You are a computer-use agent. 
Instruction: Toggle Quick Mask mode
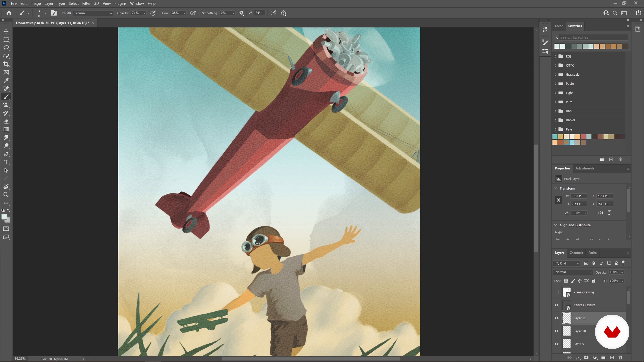pyautogui.click(x=6, y=229)
